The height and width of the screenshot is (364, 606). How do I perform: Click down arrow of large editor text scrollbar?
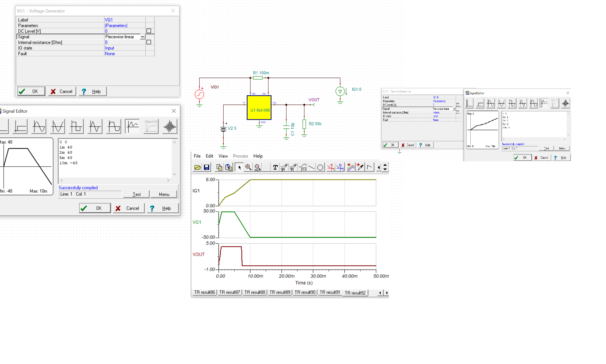point(174,174)
